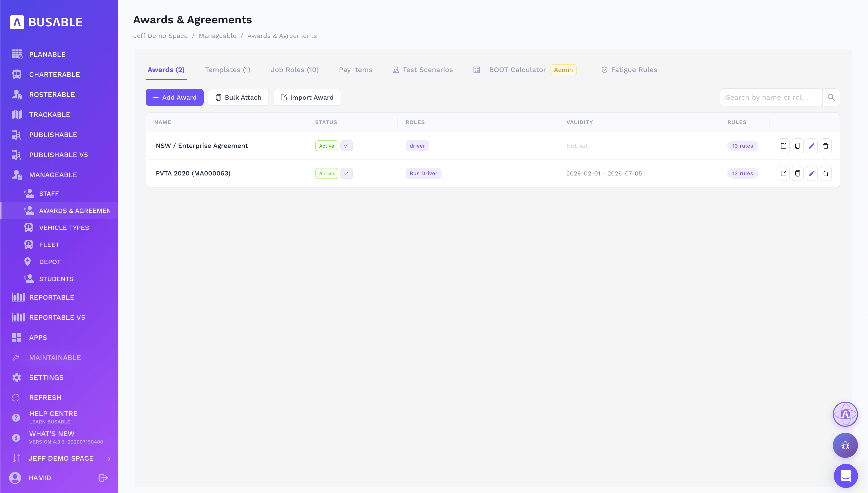Delete the NSW / Enterprise Agreement award

click(826, 146)
